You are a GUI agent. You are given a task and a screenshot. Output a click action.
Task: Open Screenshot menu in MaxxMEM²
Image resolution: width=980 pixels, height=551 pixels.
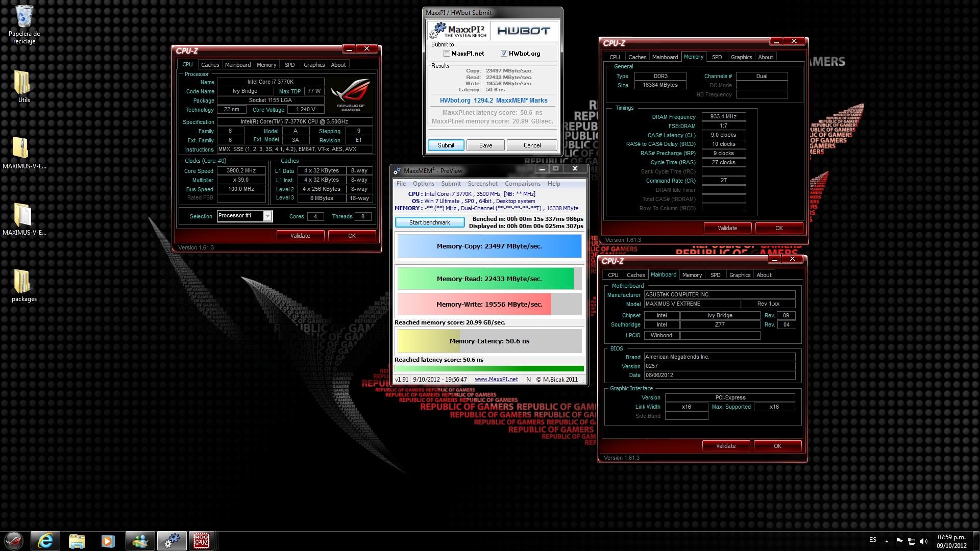(482, 184)
